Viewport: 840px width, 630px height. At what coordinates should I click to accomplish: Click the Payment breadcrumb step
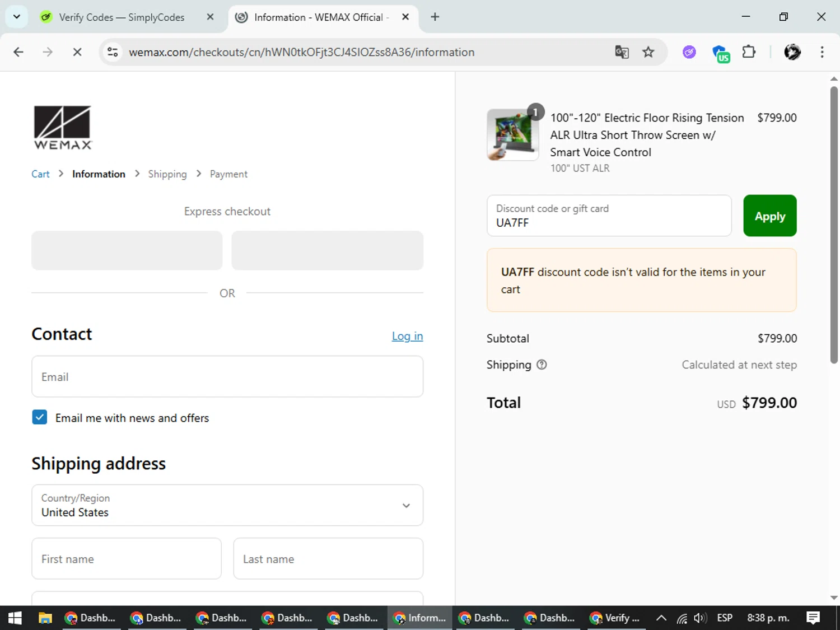point(228,174)
